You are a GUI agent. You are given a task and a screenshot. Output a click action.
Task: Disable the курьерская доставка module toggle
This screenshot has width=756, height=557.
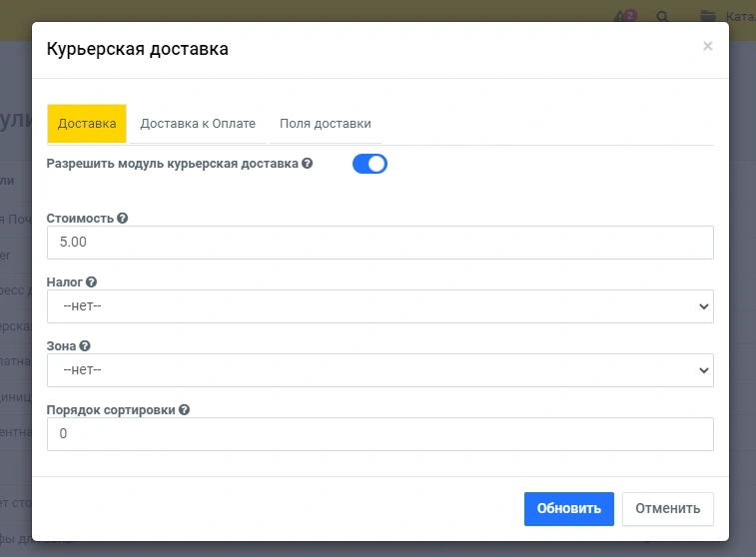coord(370,164)
